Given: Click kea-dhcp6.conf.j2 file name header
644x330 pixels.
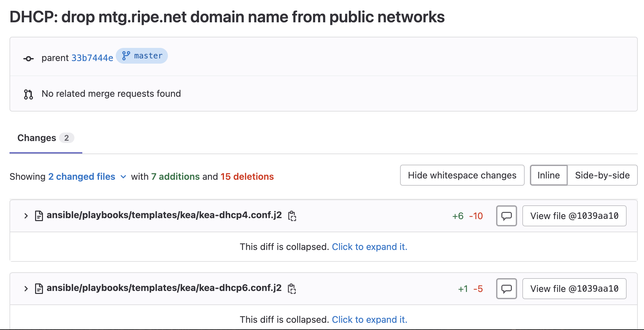Looking at the screenshot, I should coord(164,288).
